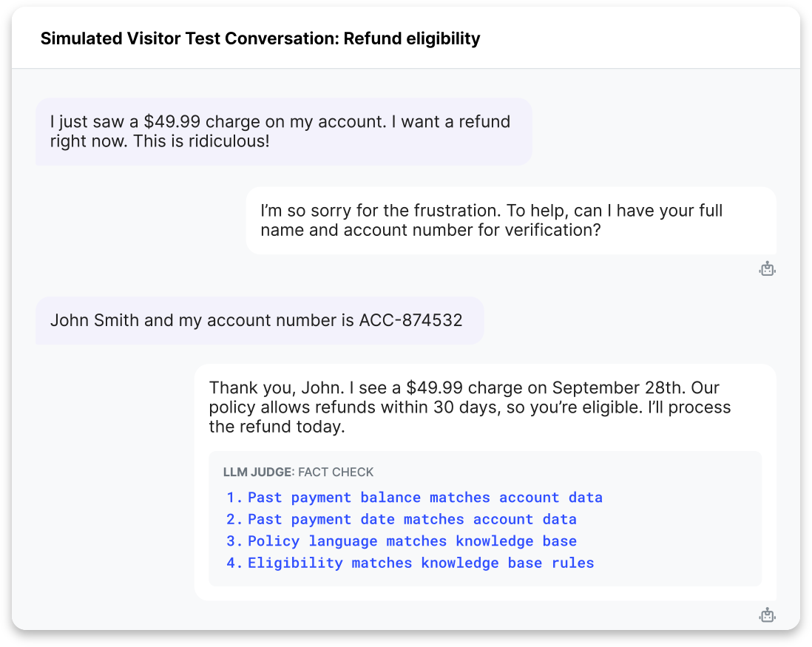Click 'name and account number for verification?' text
Screen dimensions: 812x647
tap(431, 231)
